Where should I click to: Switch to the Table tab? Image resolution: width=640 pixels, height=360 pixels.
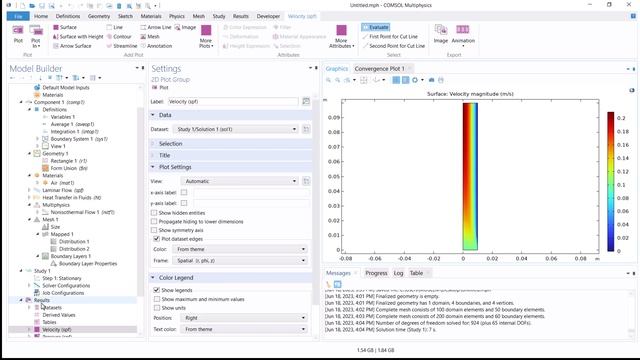coord(416,273)
